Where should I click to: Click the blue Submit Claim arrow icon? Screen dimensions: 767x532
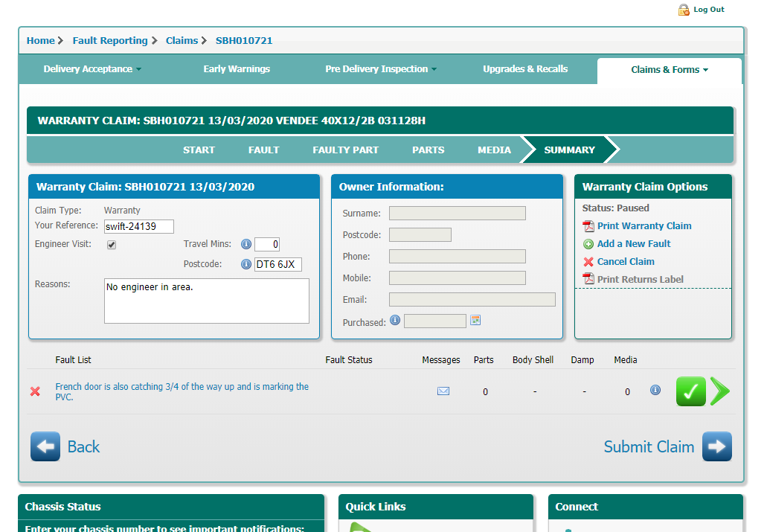pos(717,446)
